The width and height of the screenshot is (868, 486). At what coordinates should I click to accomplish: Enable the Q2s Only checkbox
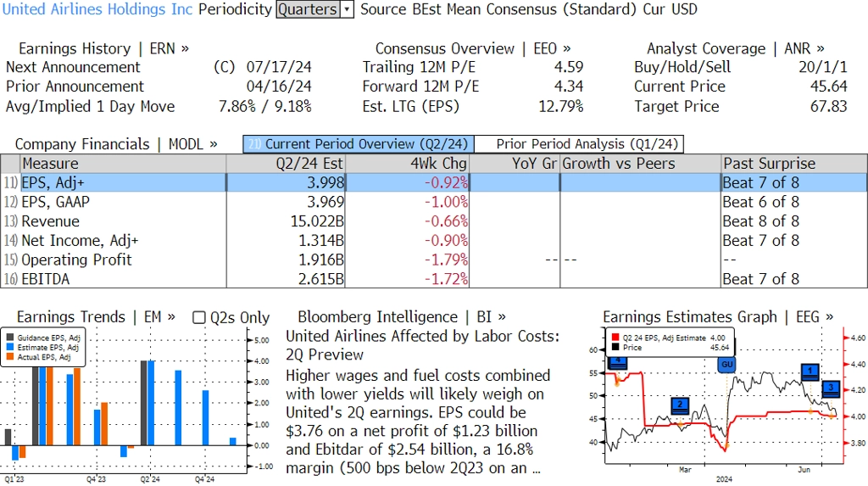pyautogui.click(x=198, y=317)
